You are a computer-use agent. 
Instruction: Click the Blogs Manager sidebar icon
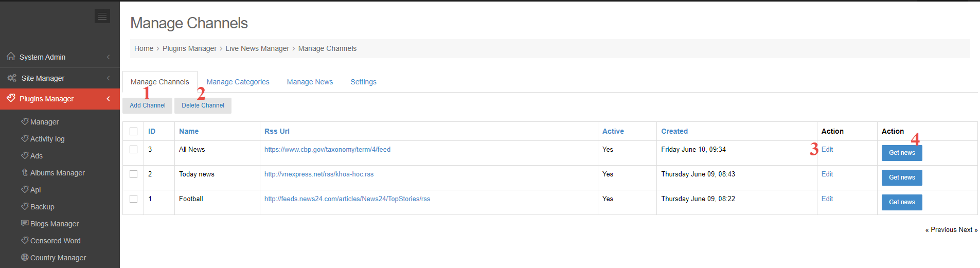point(25,223)
